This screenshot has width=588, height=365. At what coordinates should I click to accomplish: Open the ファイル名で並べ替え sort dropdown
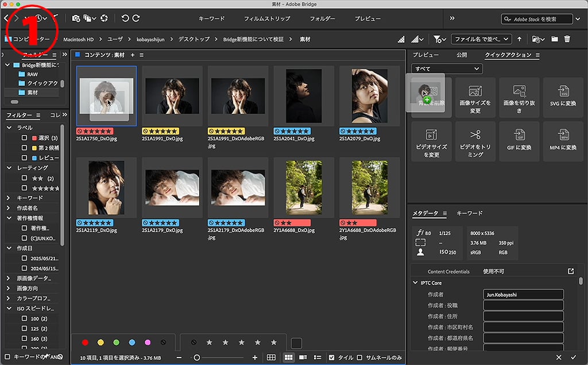[x=481, y=39]
